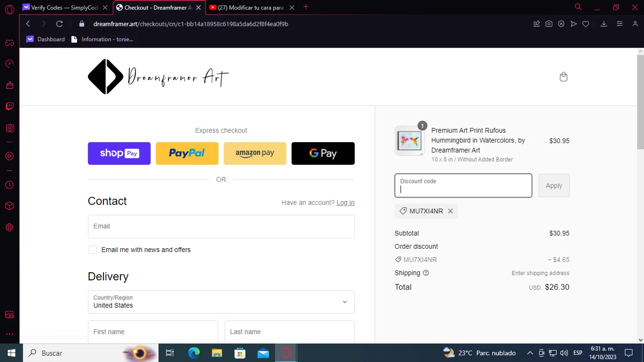
Task: Open the Windows Start menu
Action: point(12,353)
